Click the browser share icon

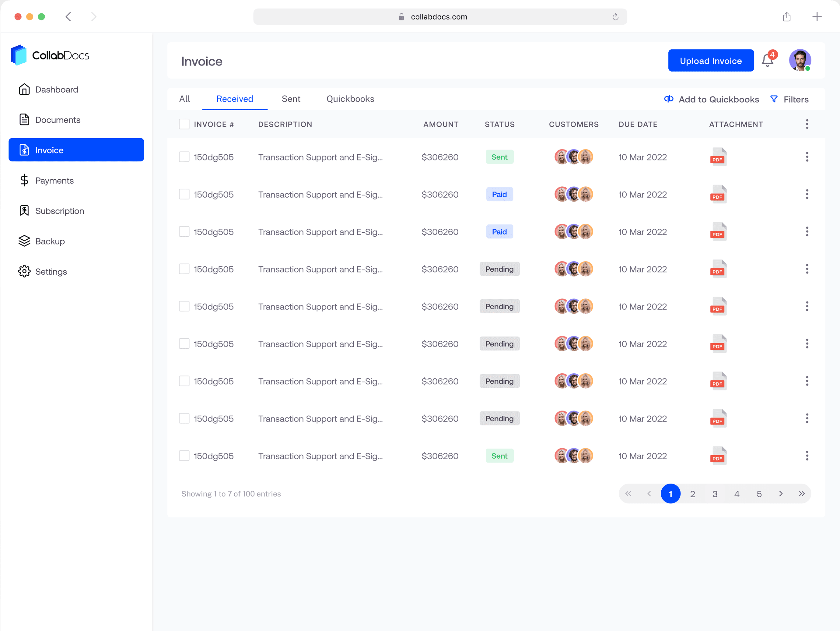(x=786, y=17)
